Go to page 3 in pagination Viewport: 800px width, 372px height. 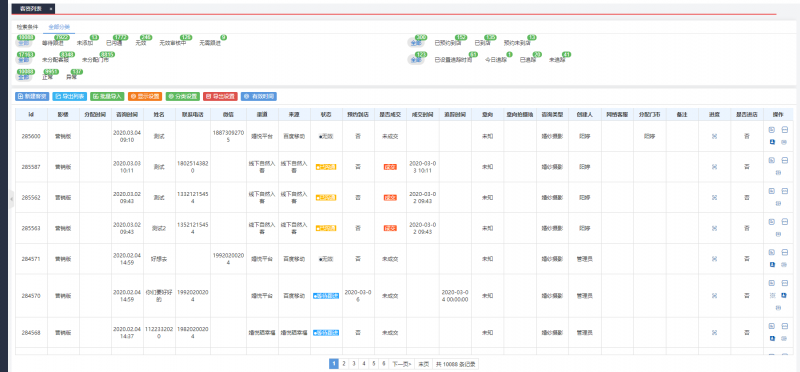tap(354, 364)
